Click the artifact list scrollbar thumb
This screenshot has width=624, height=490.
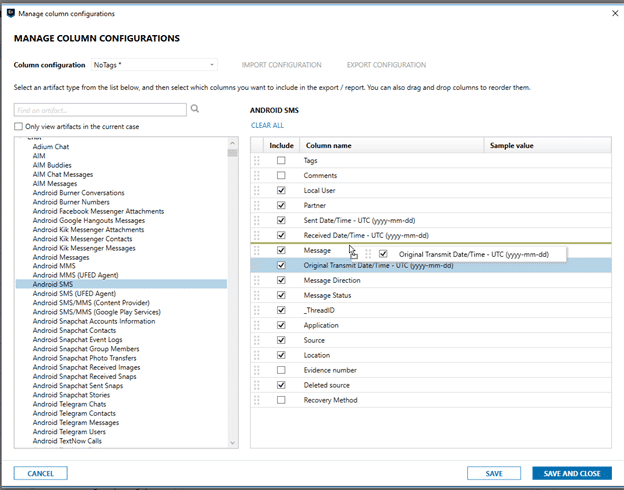pos(232,153)
